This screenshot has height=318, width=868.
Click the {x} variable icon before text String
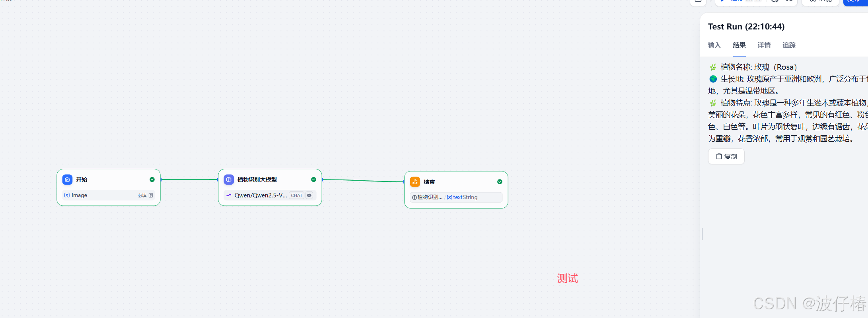(x=450, y=197)
